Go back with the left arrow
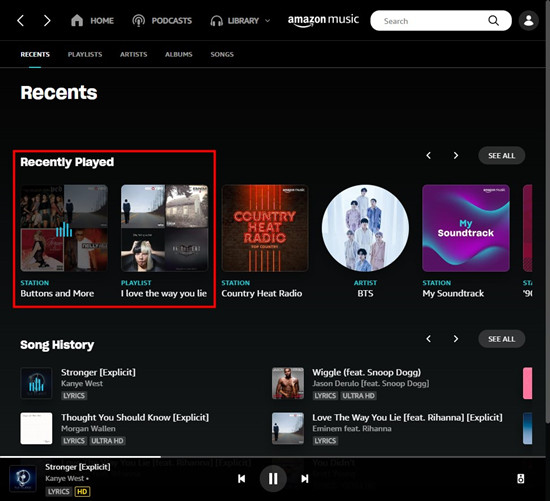 20,21
